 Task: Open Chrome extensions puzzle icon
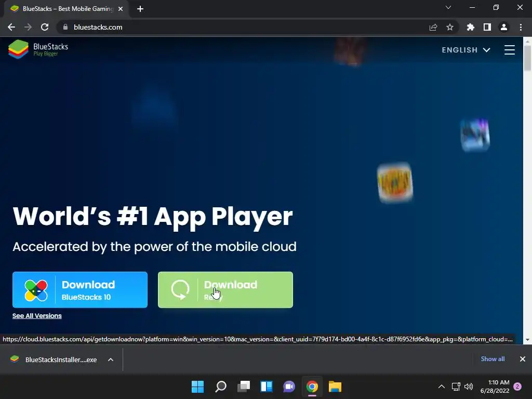tap(470, 27)
